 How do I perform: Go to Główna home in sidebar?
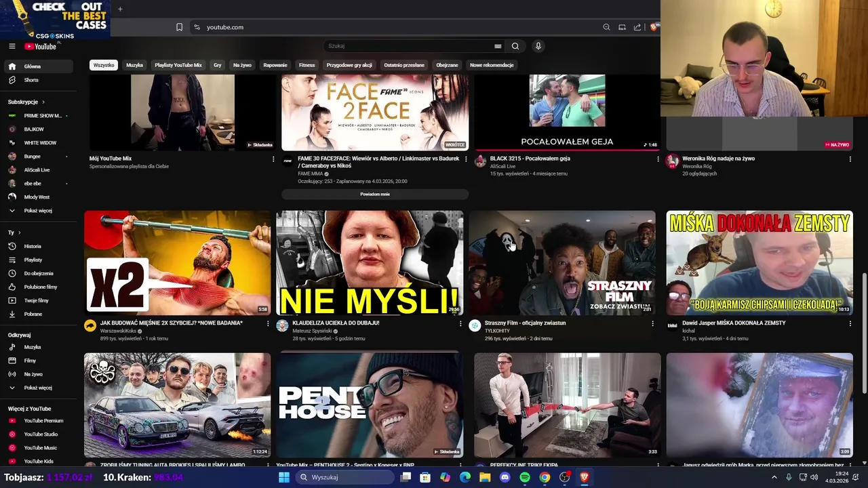pyautogui.click(x=38, y=66)
